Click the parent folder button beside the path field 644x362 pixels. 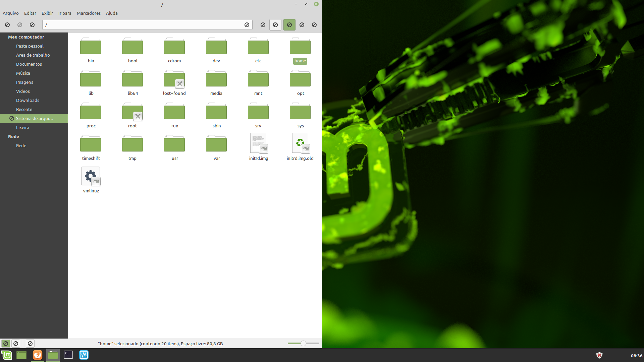pyautogui.click(x=32, y=25)
